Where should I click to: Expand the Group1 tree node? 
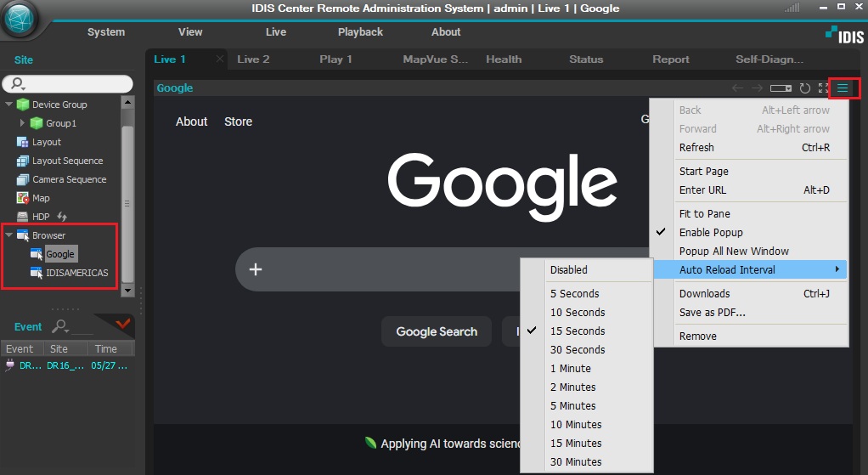click(22, 123)
